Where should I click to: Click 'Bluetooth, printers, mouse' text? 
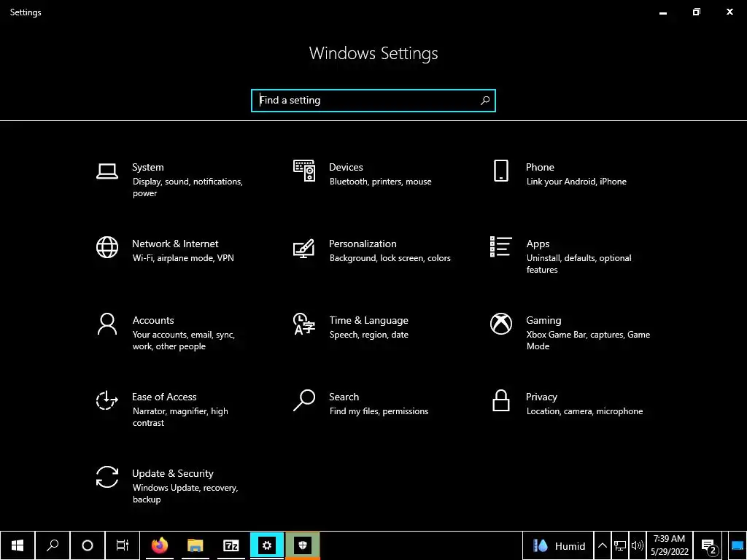click(x=380, y=182)
